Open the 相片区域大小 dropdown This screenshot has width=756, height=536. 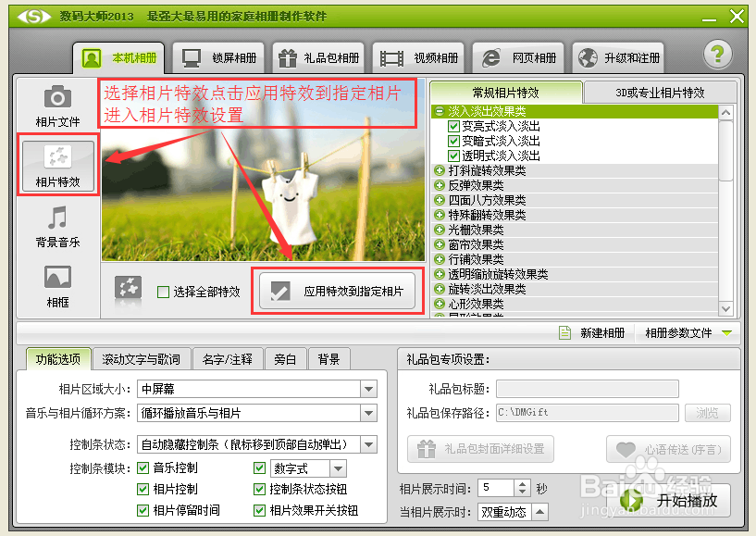pyautogui.click(x=369, y=389)
